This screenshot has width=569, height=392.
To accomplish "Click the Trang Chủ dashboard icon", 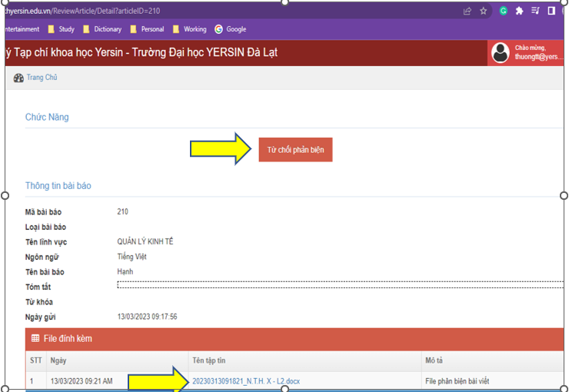I will (18, 78).
